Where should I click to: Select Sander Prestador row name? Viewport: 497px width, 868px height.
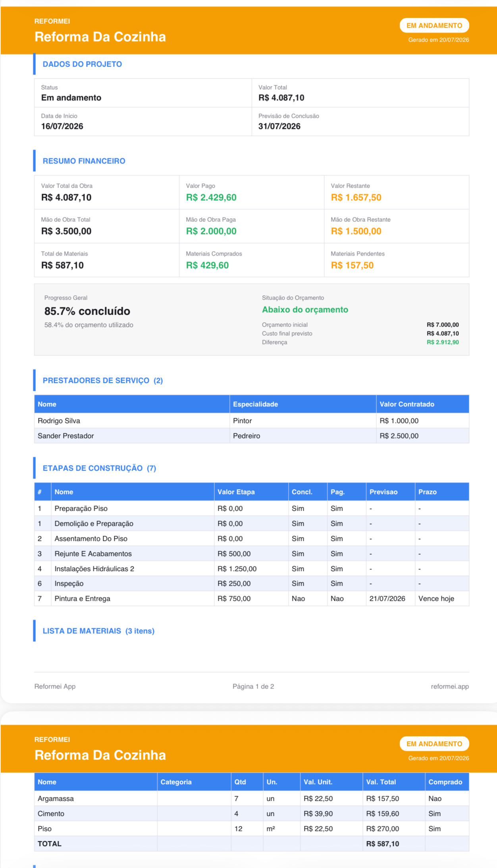tap(66, 436)
